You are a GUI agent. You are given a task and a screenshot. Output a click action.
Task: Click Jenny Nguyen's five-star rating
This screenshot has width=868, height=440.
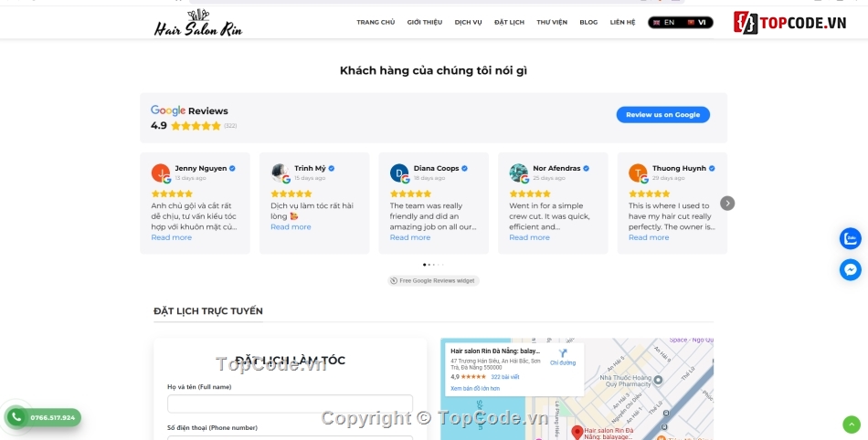pos(172,194)
